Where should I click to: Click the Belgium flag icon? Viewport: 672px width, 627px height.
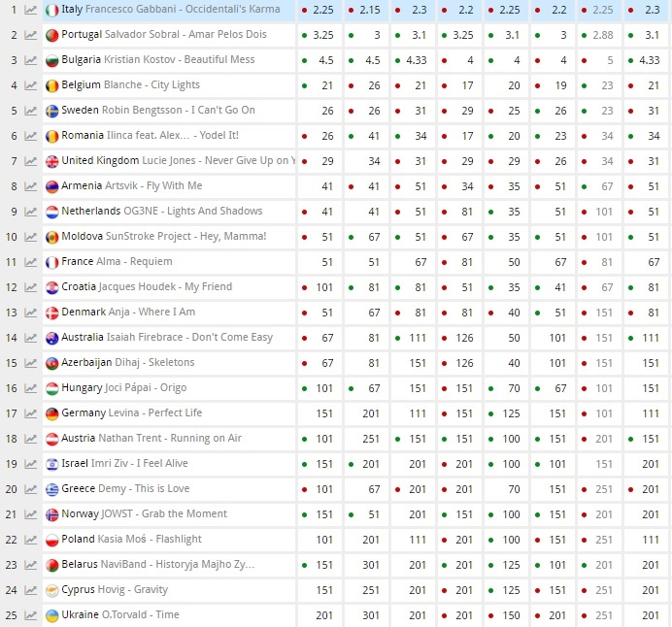click(52, 85)
